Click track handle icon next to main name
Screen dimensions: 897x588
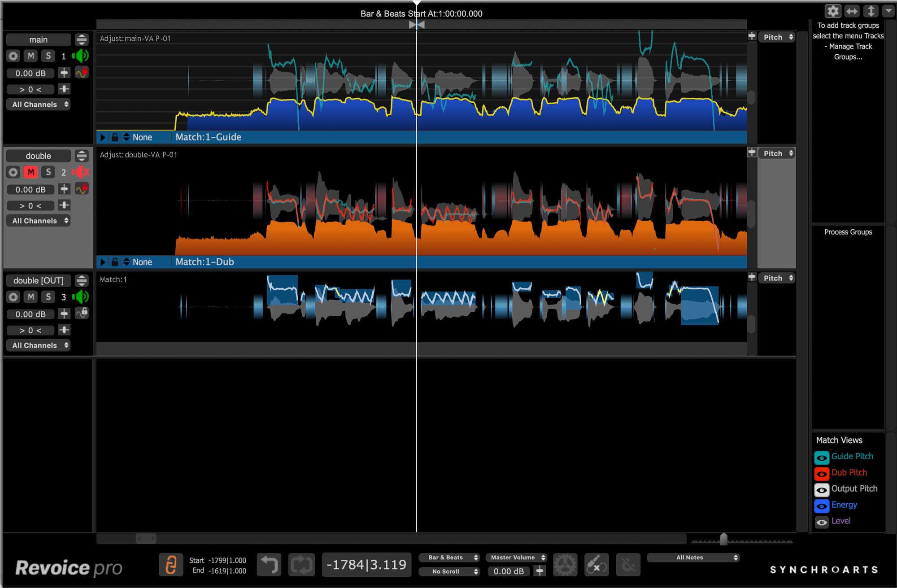pos(82,39)
